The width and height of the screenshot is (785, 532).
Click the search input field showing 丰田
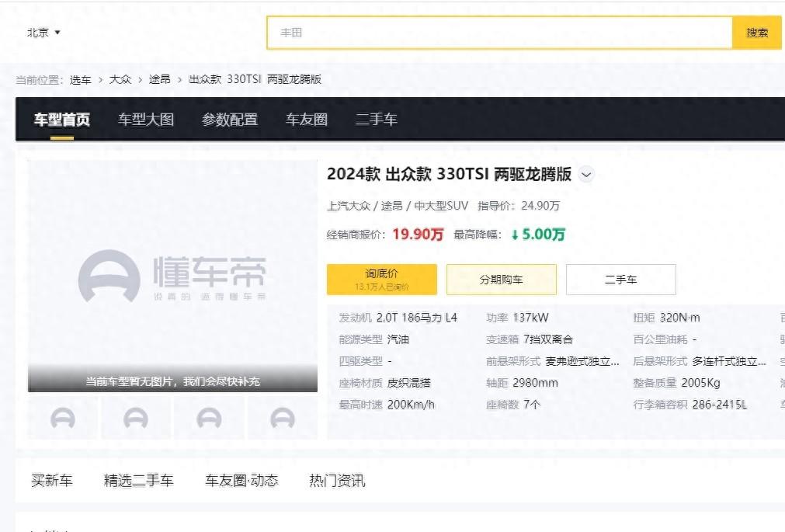click(499, 33)
